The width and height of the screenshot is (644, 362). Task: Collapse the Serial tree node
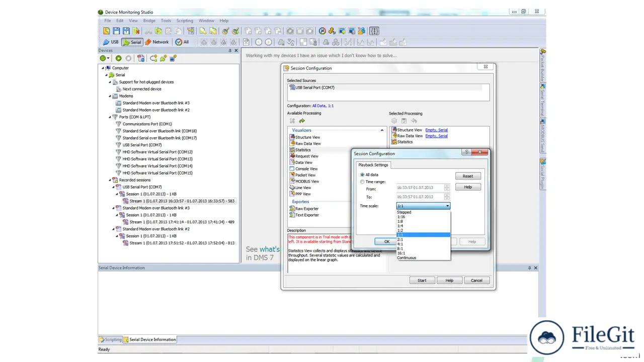[x=106, y=75]
